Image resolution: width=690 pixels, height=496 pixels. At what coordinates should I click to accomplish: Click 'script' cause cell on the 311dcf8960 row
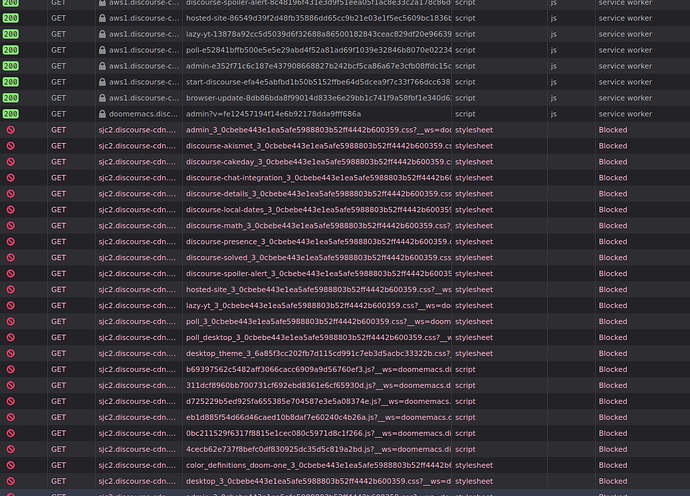(465, 385)
